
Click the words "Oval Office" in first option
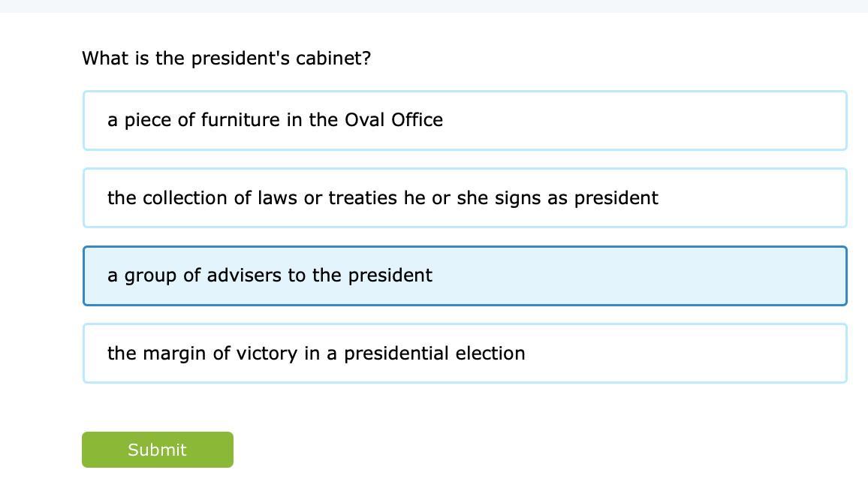[x=393, y=120]
